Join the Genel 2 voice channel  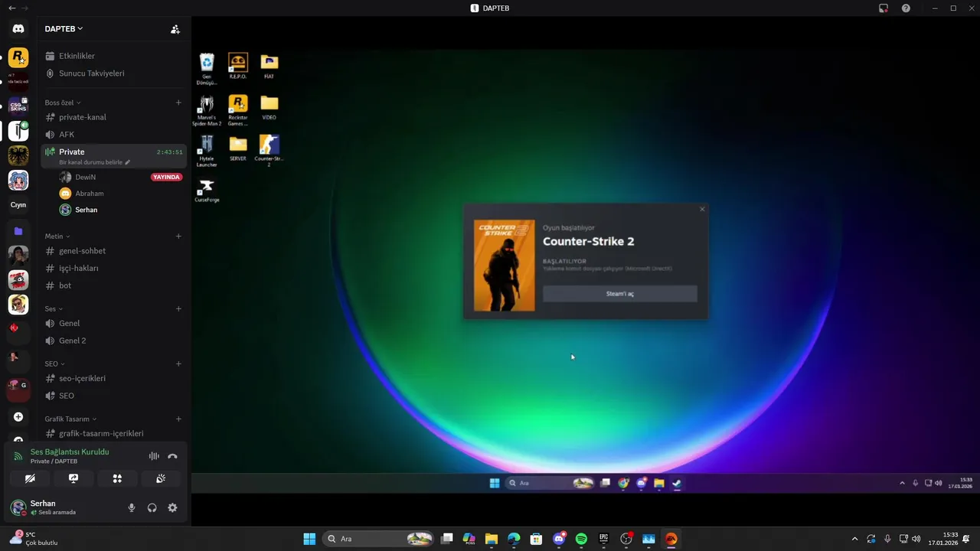(x=113, y=341)
